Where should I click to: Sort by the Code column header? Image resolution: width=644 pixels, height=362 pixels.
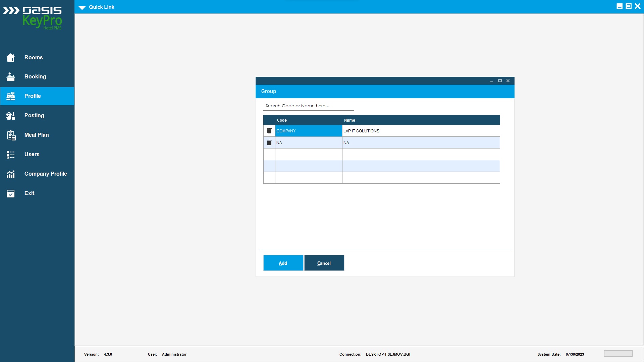(282, 120)
